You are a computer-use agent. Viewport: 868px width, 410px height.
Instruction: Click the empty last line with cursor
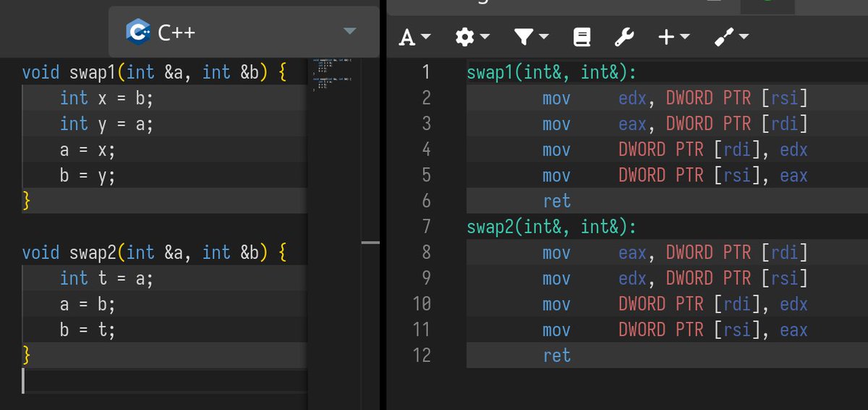click(x=164, y=381)
